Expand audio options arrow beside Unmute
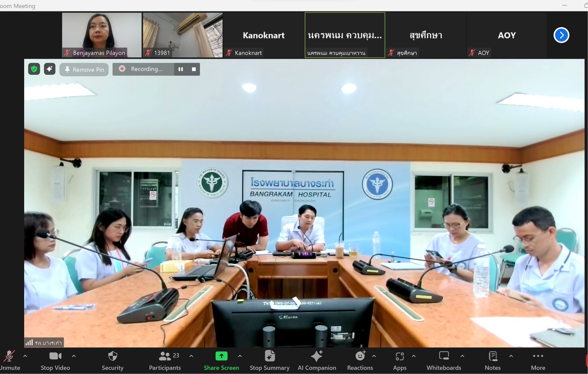Viewport: 588px width, 374px height. (x=25, y=356)
